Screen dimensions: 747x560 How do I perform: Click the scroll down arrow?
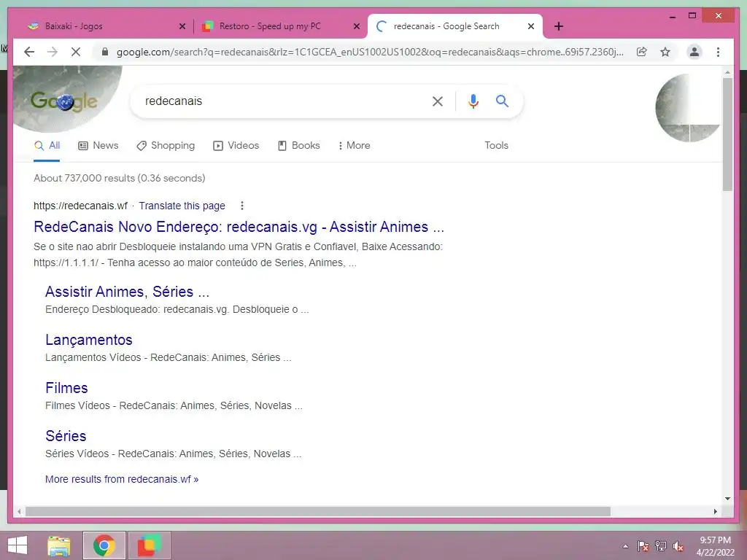click(727, 499)
